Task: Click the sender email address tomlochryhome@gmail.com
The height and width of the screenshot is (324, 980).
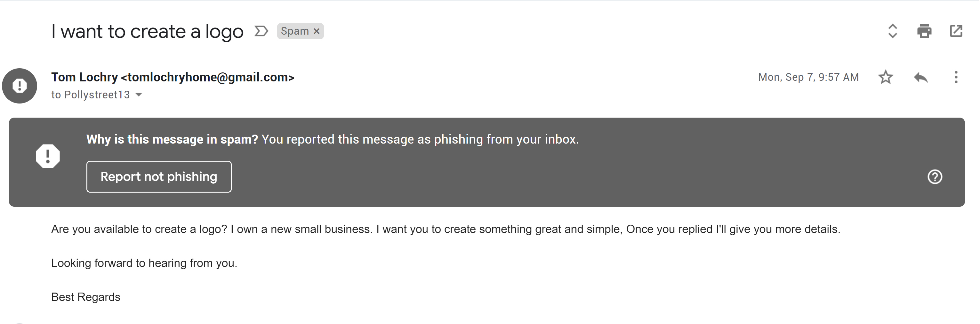Action: coord(207,77)
